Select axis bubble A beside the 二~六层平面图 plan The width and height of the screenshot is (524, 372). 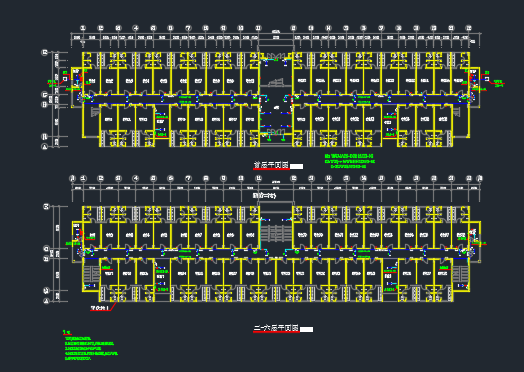[x=46, y=301]
